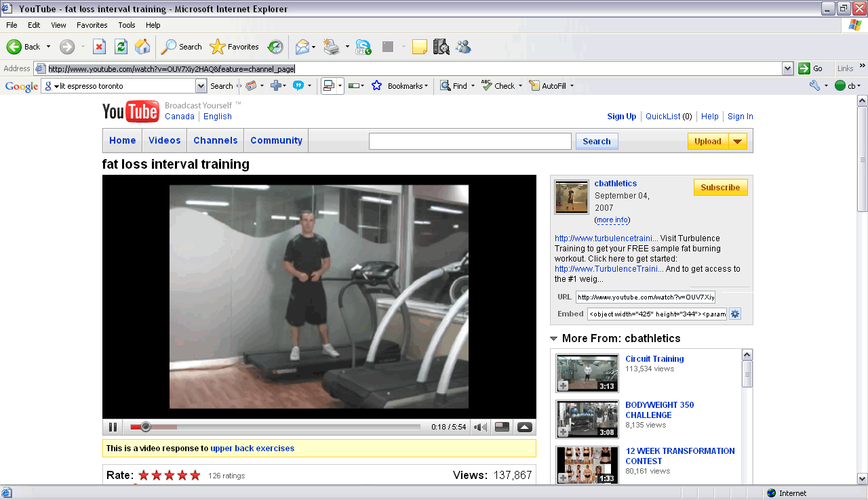Image resolution: width=868 pixels, height=500 pixels.
Task: Refresh the page with green arrows icon
Action: tap(121, 47)
